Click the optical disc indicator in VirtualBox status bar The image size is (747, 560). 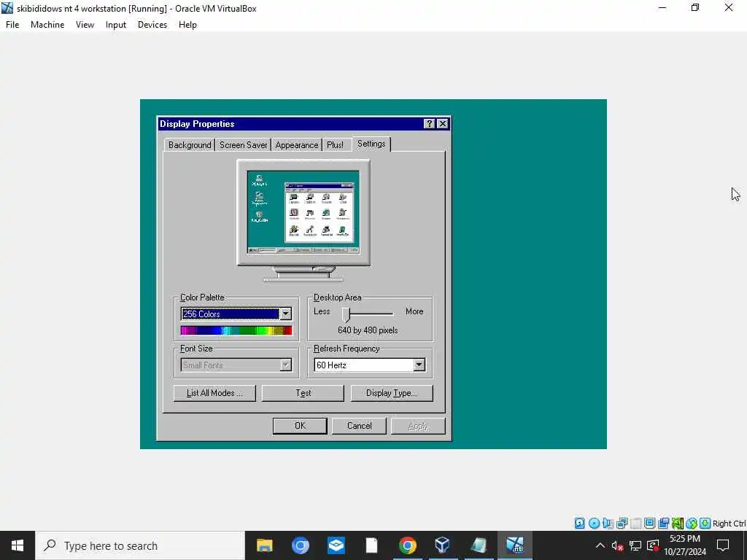[x=594, y=524]
